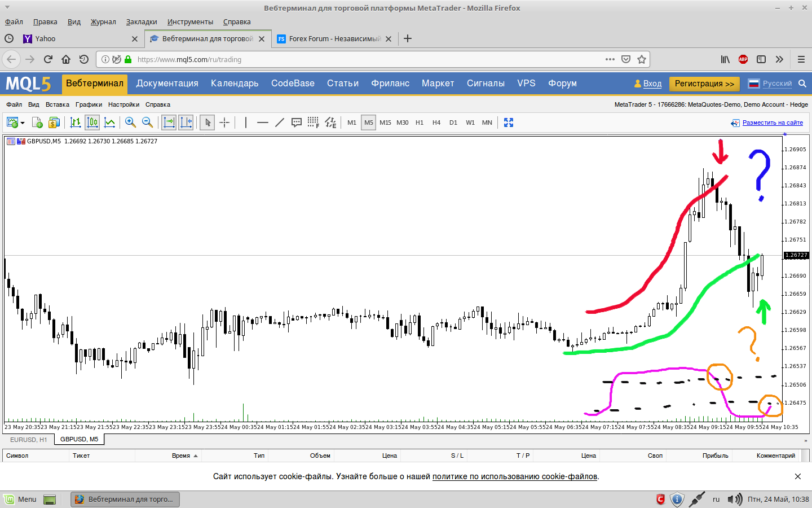The image size is (812, 508).
Task: Switch chart to line chart type
Action: (x=110, y=122)
